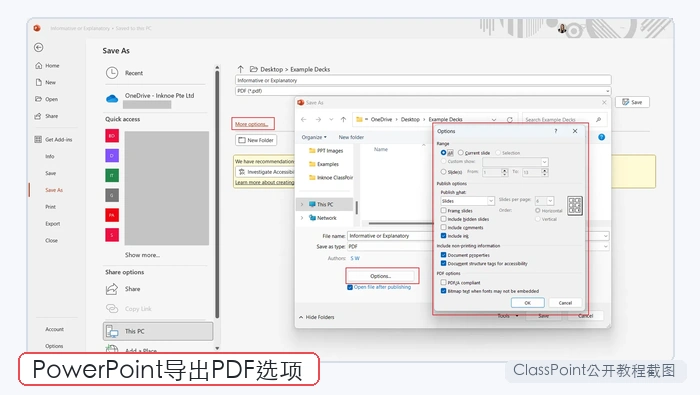Click the Options... button in Save As dialog
Image resolution: width=700 pixels, height=395 pixels.
381,276
